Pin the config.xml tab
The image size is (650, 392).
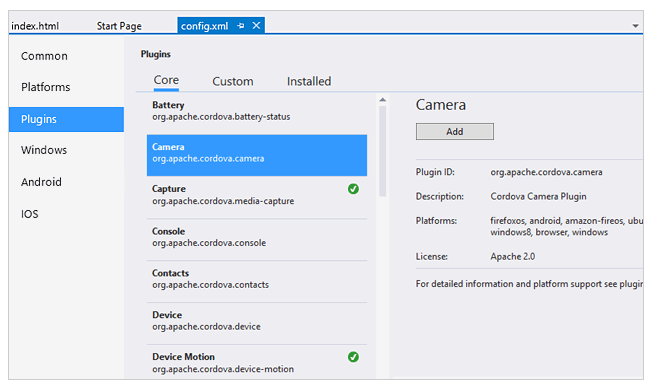[241, 26]
